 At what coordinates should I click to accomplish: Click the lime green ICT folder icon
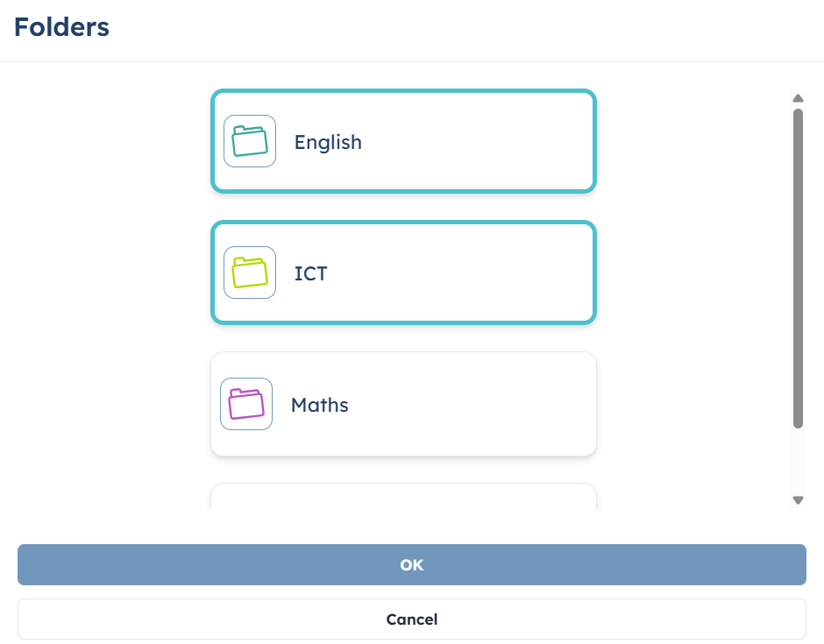[x=250, y=272]
